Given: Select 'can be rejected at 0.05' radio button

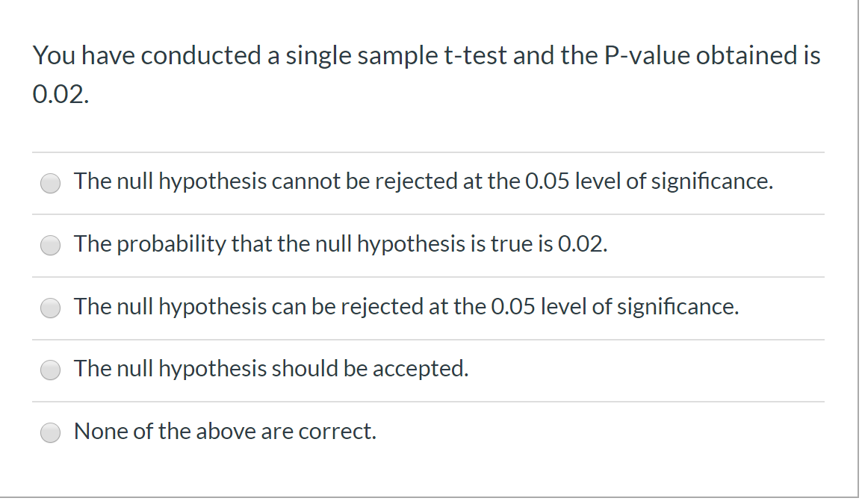Looking at the screenshot, I should click(x=51, y=308).
